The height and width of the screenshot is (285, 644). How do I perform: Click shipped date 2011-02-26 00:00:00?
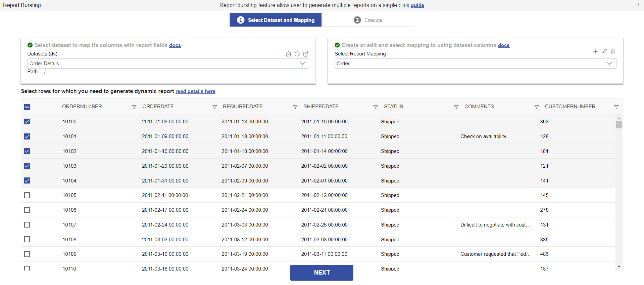[324, 225]
